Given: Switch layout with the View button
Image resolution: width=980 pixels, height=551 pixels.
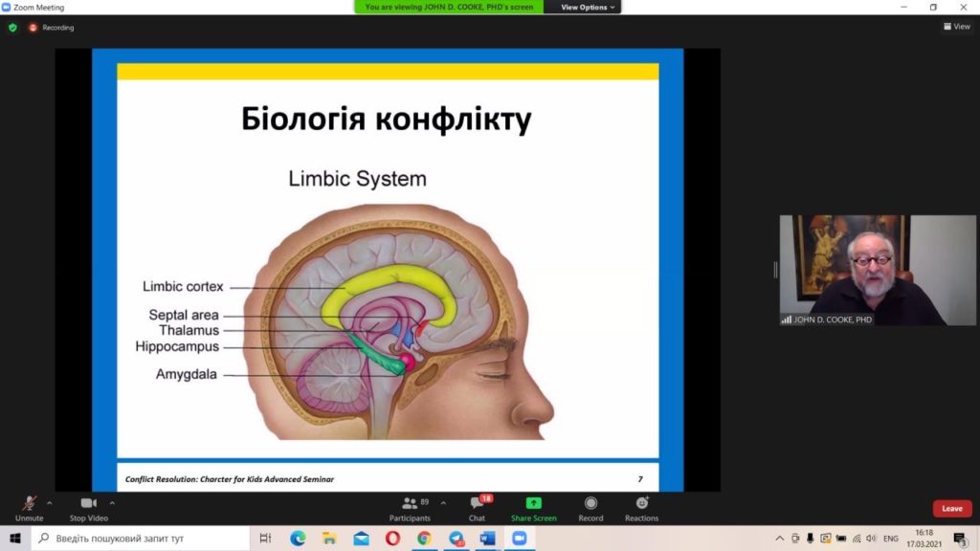Looking at the screenshot, I should click(956, 27).
